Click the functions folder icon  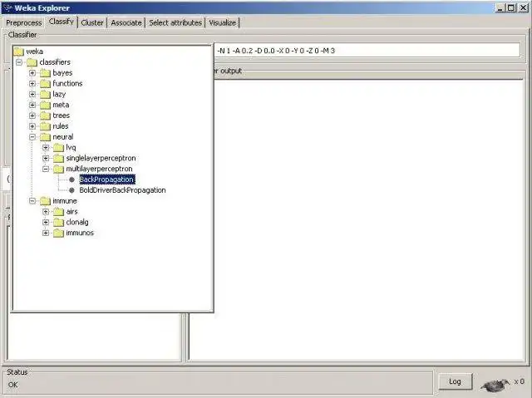(45, 83)
